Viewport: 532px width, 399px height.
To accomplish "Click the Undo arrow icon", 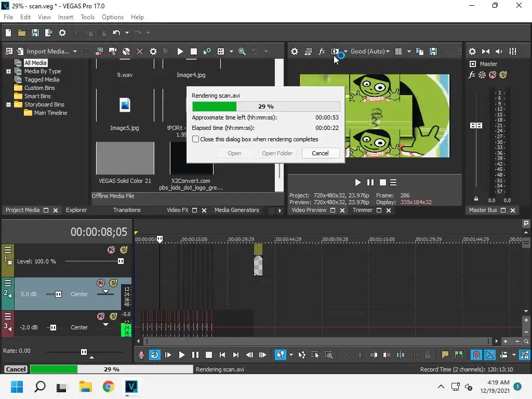I will [116, 33].
